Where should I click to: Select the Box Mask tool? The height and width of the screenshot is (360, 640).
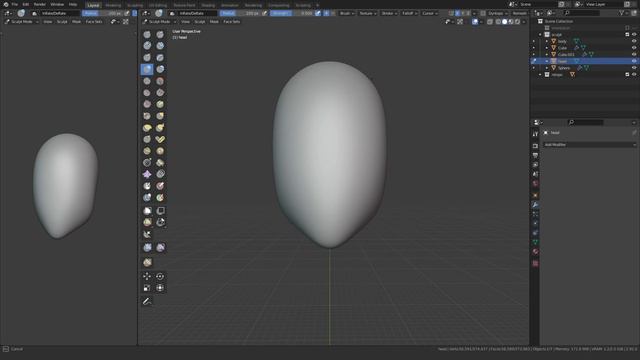click(147, 211)
